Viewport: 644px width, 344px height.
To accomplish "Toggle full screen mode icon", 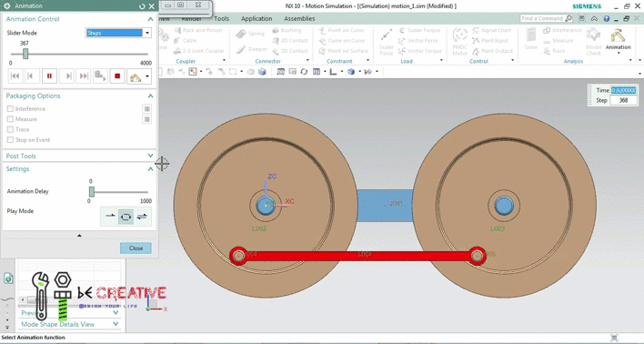I will [581, 18].
